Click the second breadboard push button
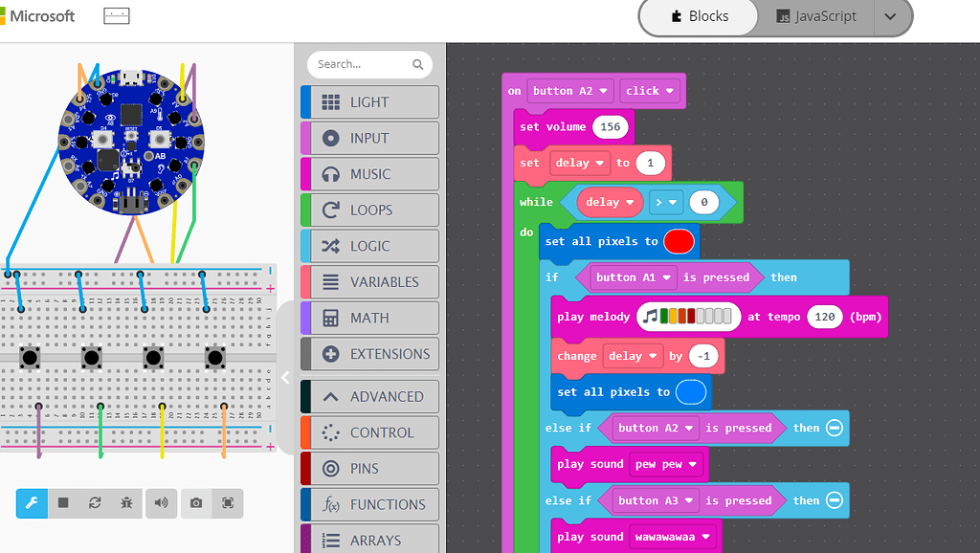Screen dimensions: 980x553 (x=91, y=358)
